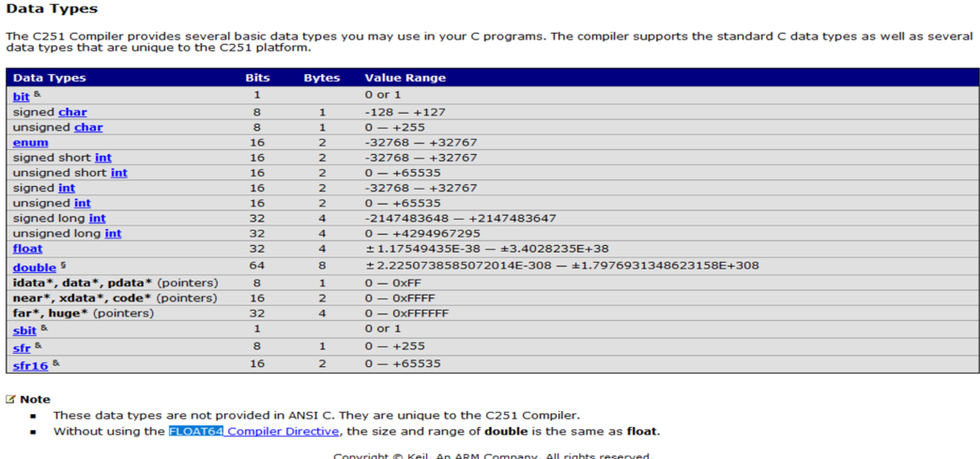
Task: Open int link in signed int row
Action: pyautogui.click(x=67, y=188)
